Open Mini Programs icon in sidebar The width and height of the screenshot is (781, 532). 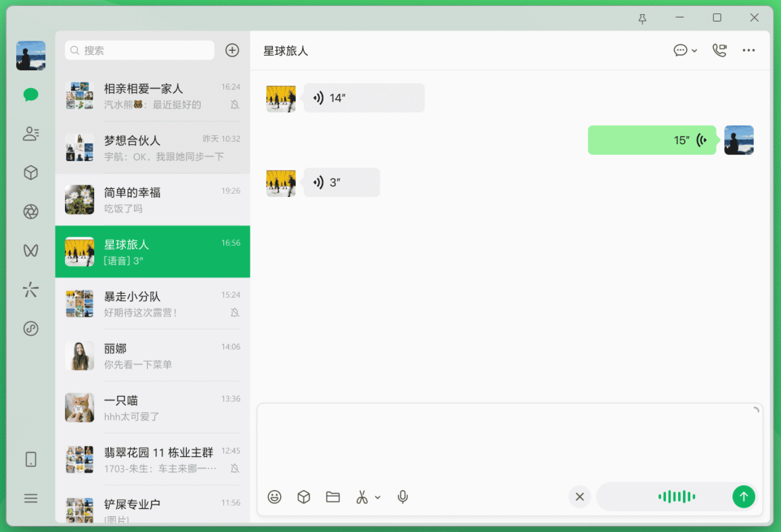point(31,328)
